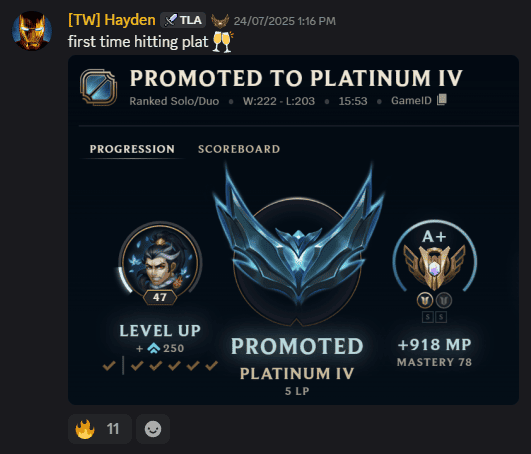Click the first milestone checkmark before divider
This screenshot has height=454, width=531.
click(x=109, y=366)
